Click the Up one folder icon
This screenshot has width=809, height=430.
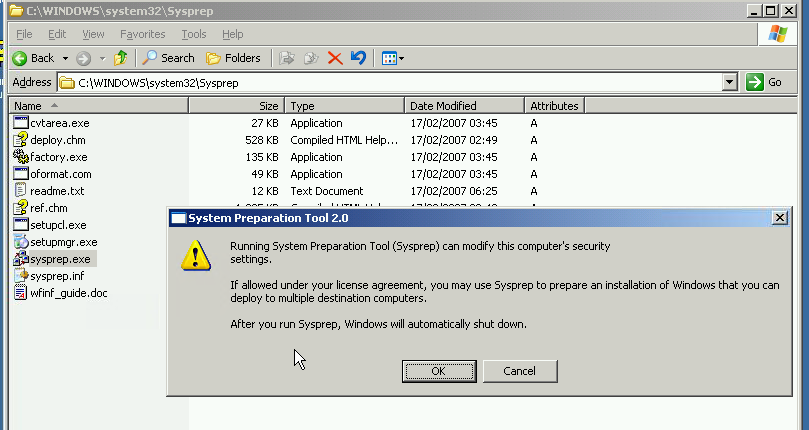121,58
